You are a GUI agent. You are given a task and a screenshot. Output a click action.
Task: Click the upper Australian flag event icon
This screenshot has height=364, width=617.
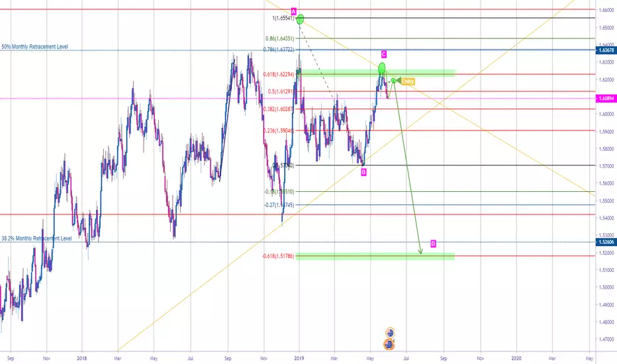tap(390, 332)
